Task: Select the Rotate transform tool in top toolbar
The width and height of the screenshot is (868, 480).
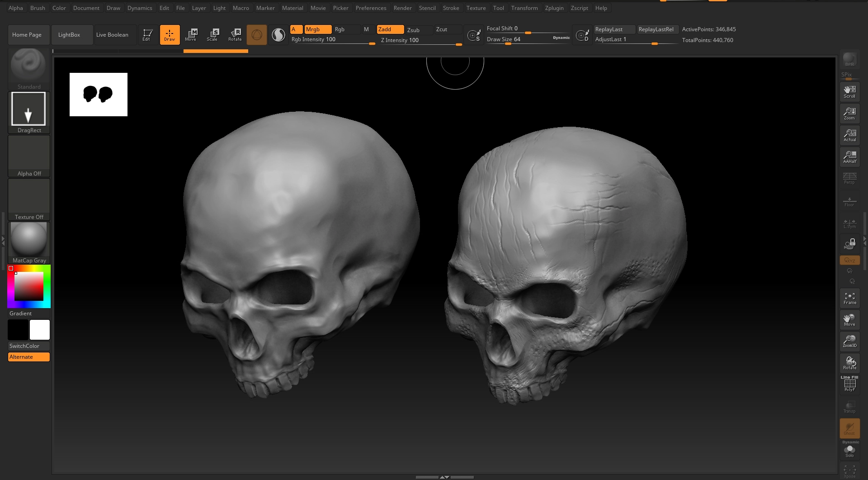Action: (x=235, y=35)
